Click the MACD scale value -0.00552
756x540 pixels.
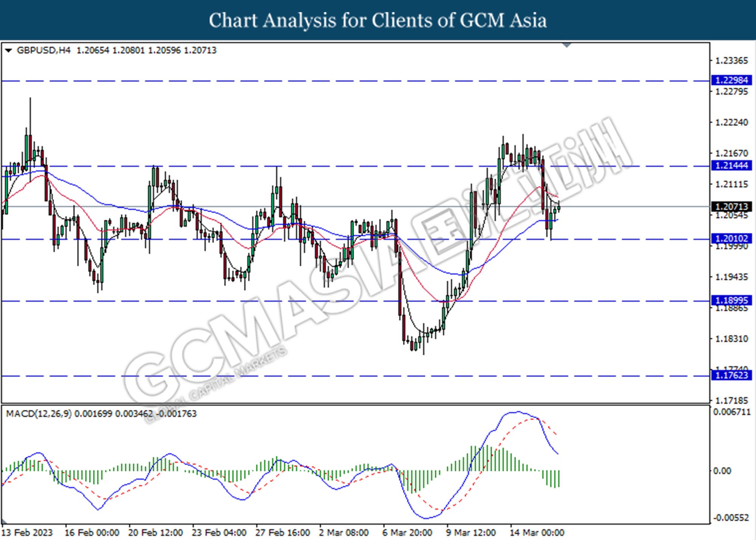(x=731, y=518)
